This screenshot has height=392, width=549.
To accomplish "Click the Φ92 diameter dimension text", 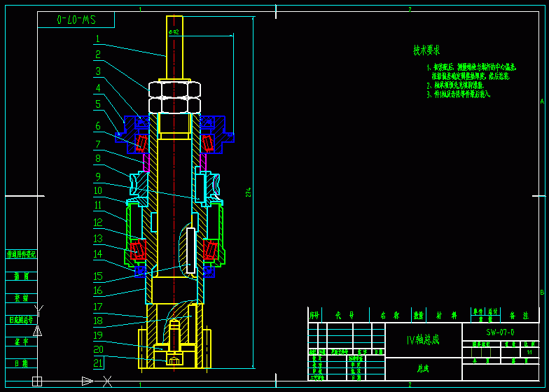I will (x=174, y=32).
